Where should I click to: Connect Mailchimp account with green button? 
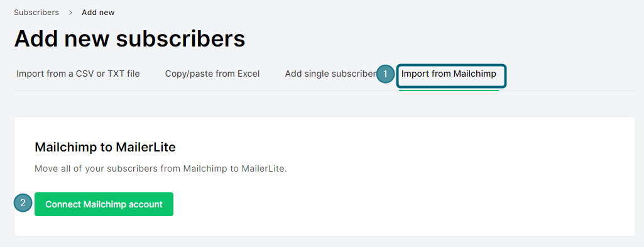104,204
